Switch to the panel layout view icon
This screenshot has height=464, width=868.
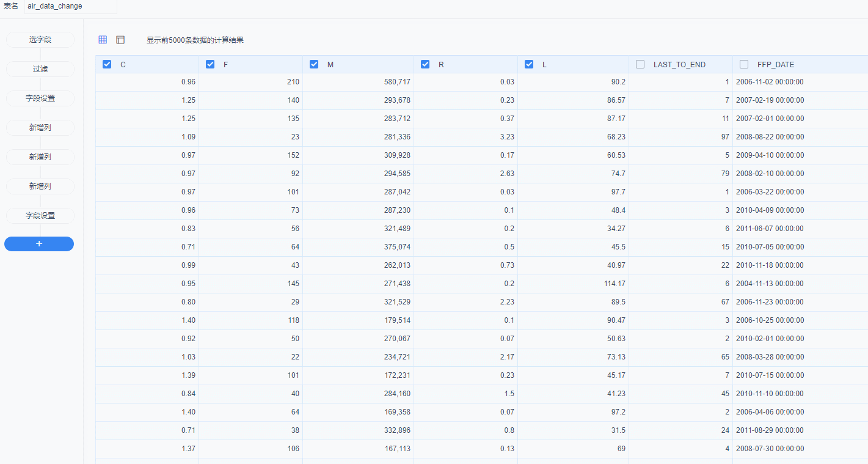[120, 40]
